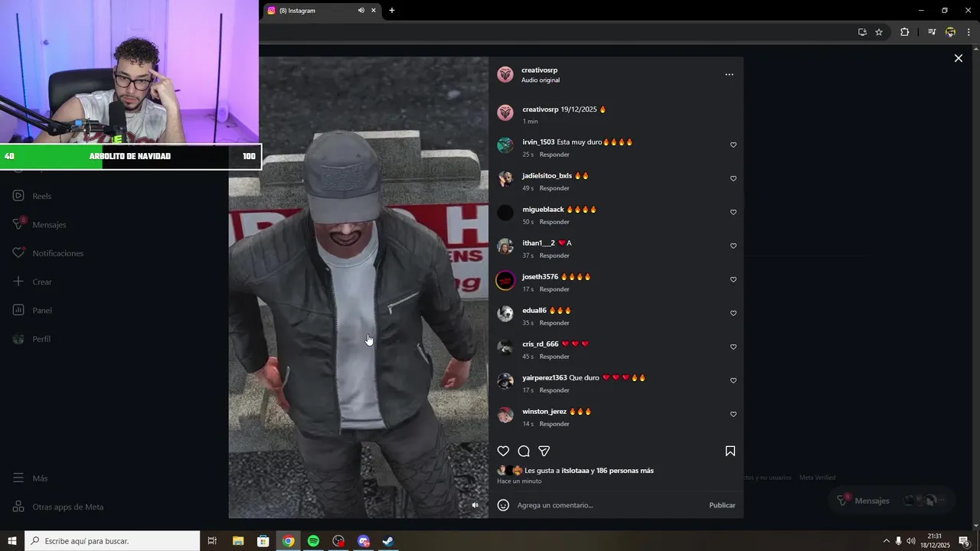The height and width of the screenshot is (551, 980).
Task: Open Notificaciones in Instagram sidebar
Action: point(47,253)
